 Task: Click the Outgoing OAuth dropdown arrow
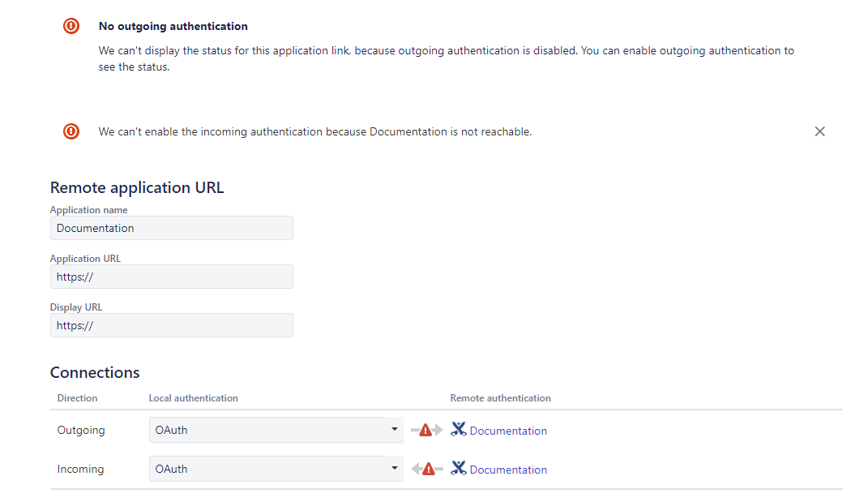tap(394, 429)
